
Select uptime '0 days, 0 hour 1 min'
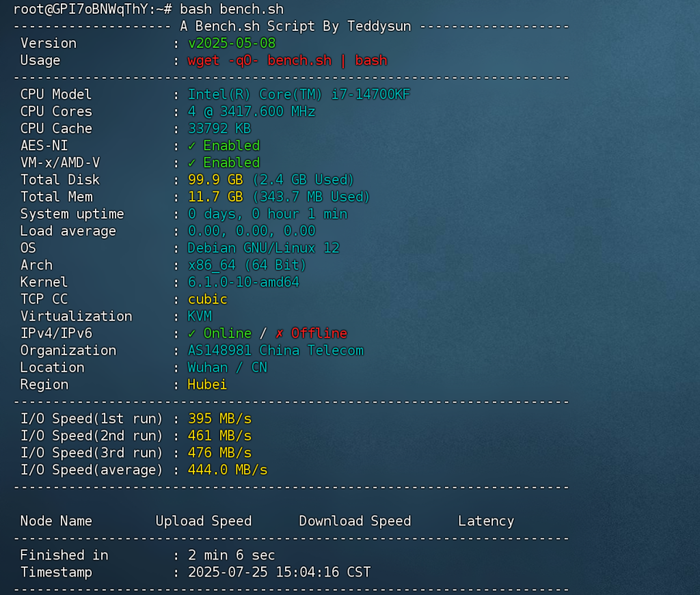coord(268,214)
